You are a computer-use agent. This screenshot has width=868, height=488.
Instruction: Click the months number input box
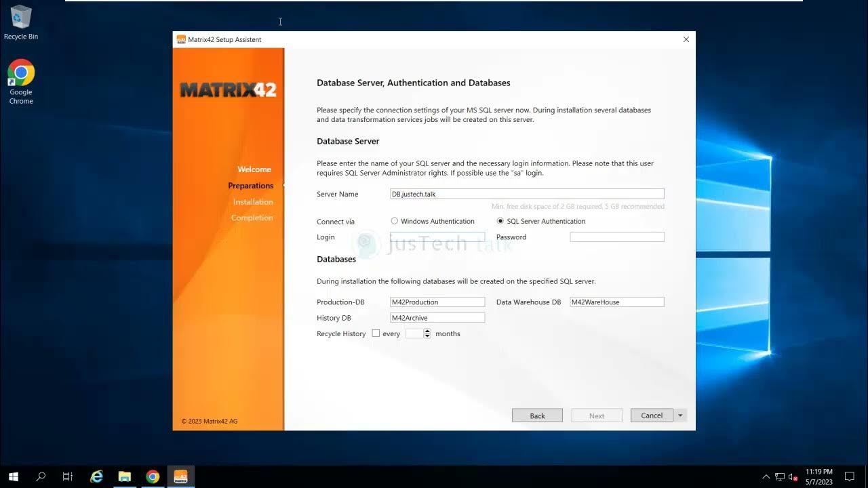pos(414,333)
